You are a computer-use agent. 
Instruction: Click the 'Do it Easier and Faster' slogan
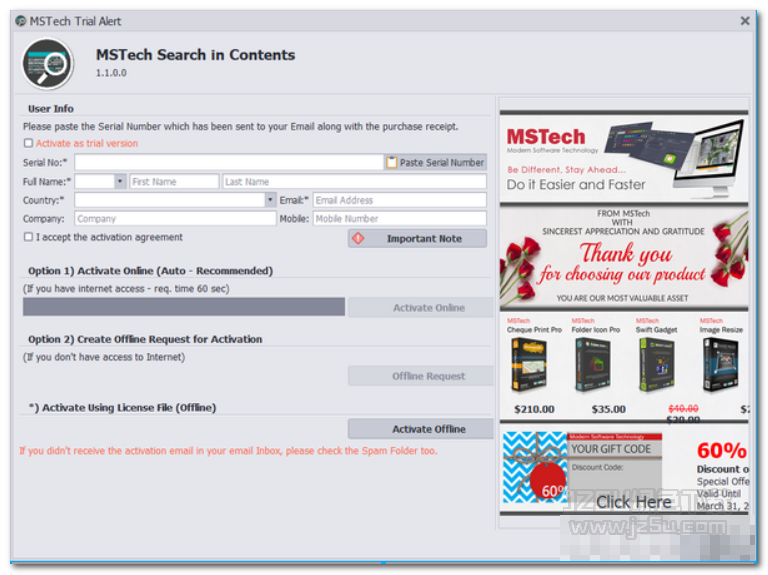point(576,185)
